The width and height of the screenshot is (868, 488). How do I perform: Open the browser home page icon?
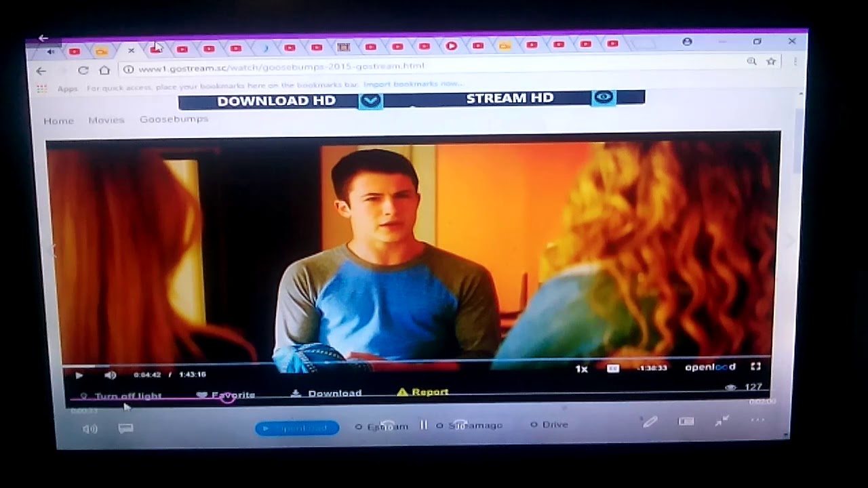[x=104, y=70]
